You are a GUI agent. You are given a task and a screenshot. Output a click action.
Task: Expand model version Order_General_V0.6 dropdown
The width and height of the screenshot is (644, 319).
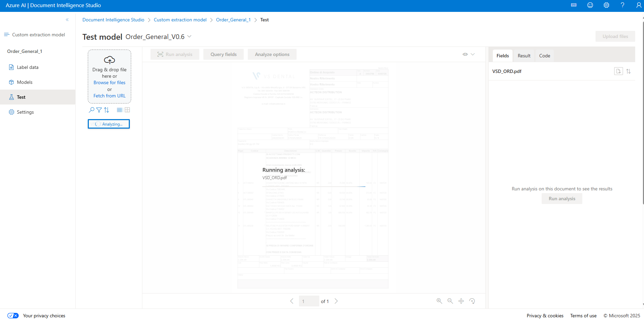coord(189,37)
